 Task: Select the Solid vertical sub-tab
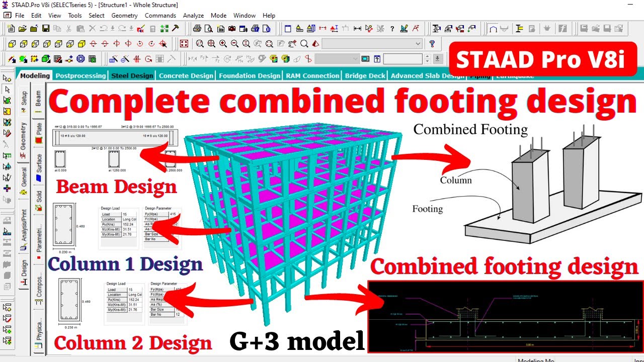(39, 200)
